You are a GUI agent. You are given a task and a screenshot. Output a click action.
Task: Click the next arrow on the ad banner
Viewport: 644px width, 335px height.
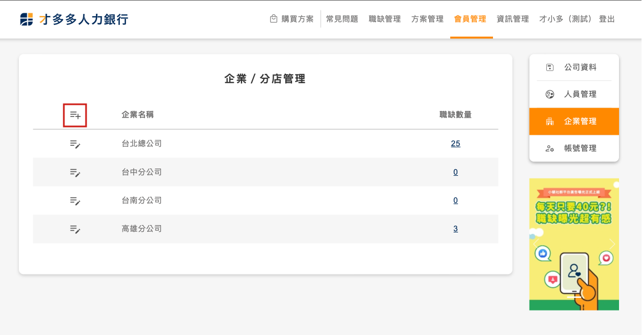[x=612, y=244]
